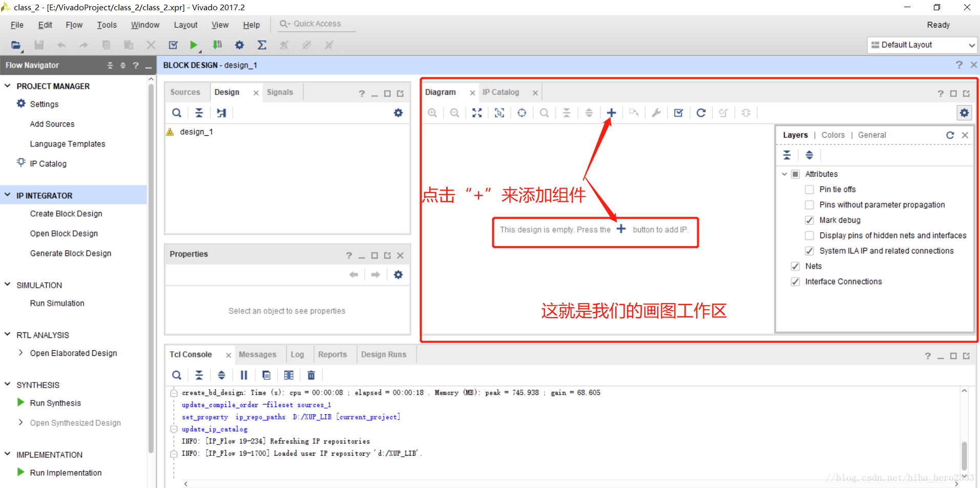Collapse the PROJECT MANAGER section

click(x=8, y=86)
